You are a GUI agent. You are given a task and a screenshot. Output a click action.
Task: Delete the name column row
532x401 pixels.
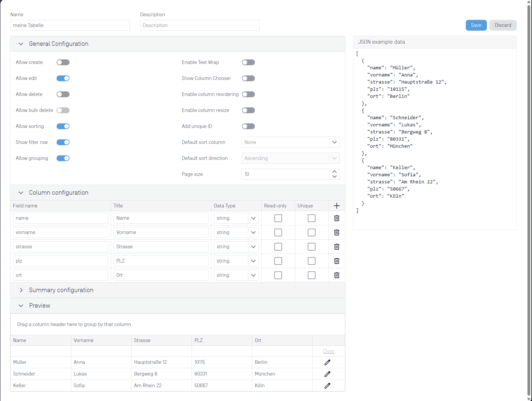pyautogui.click(x=336, y=218)
